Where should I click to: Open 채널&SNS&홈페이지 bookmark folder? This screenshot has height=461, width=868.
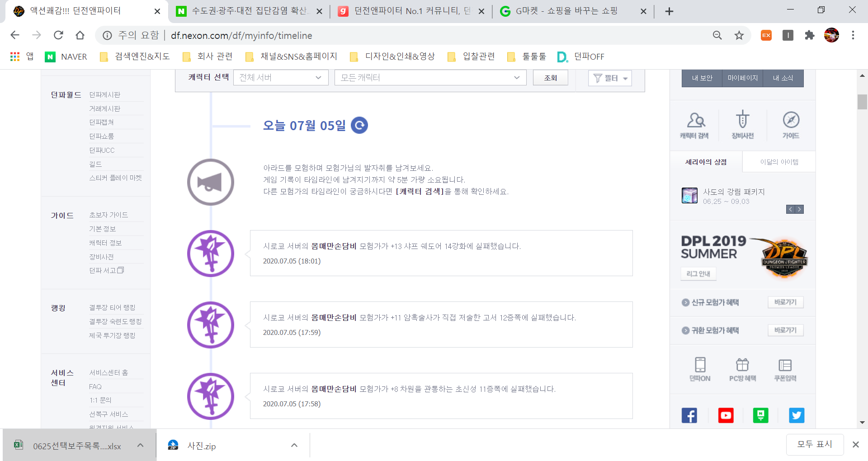tap(291, 56)
